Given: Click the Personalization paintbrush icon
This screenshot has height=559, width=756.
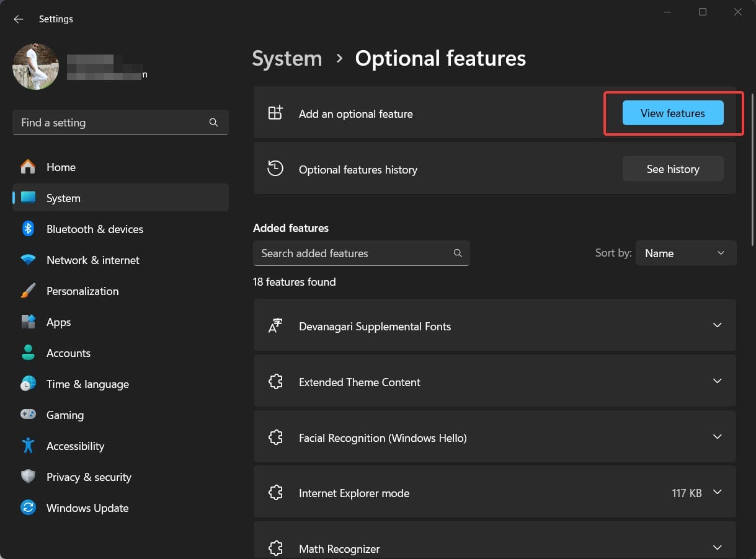Looking at the screenshot, I should tap(28, 291).
